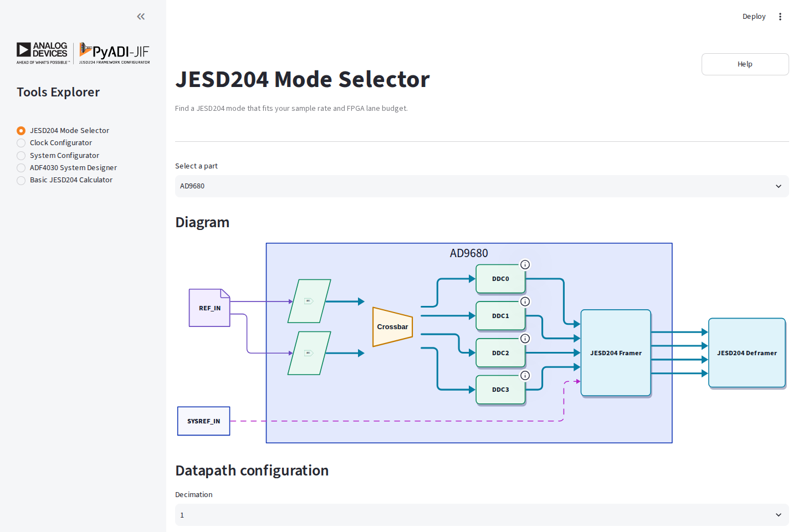Click the REF_IN document icon
Screen dimensions: 798x532
coord(209,308)
